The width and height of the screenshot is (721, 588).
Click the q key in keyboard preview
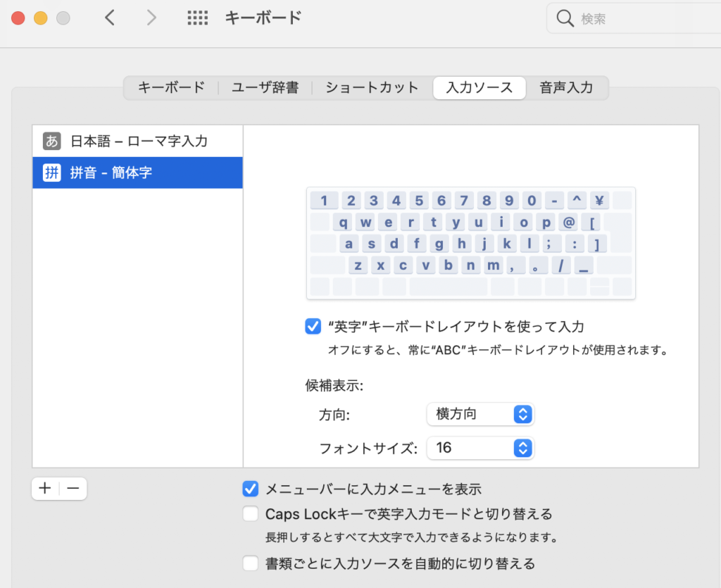click(x=343, y=222)
